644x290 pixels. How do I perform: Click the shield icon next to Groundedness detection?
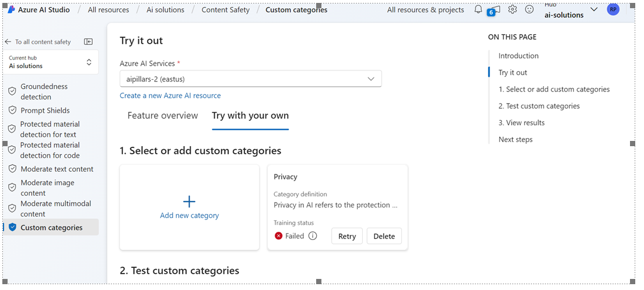tap(12, 91)
